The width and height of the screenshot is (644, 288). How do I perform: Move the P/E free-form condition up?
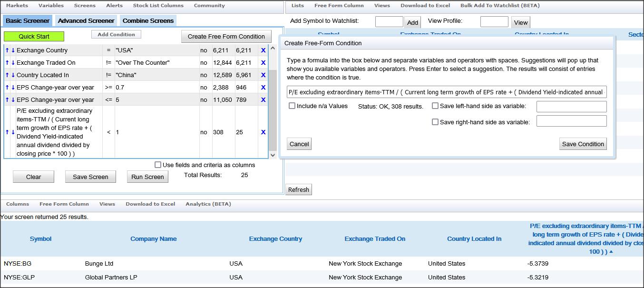pos(7,132)
